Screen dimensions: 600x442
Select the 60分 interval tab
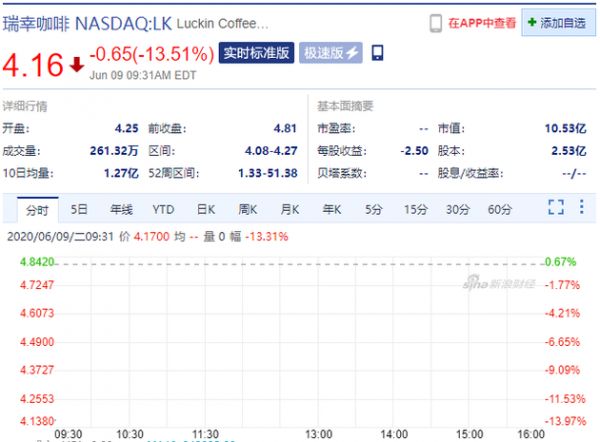pyautogui.click(x=499, y=209)
